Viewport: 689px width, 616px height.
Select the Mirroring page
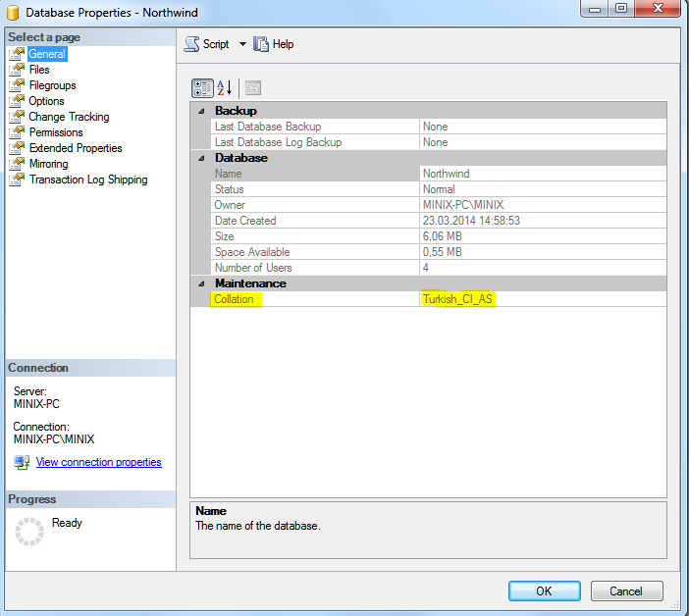click(49, 164)
